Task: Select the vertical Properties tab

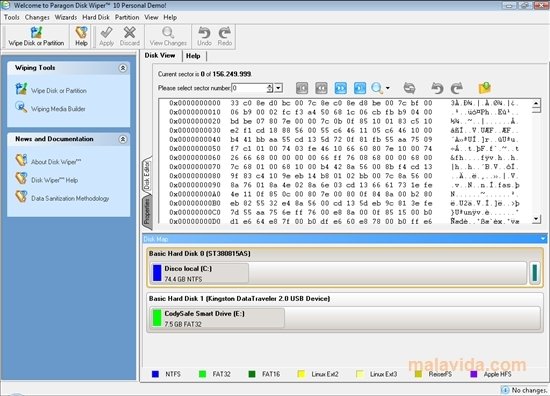Action: pyautogui.click(x=147, y=212)
